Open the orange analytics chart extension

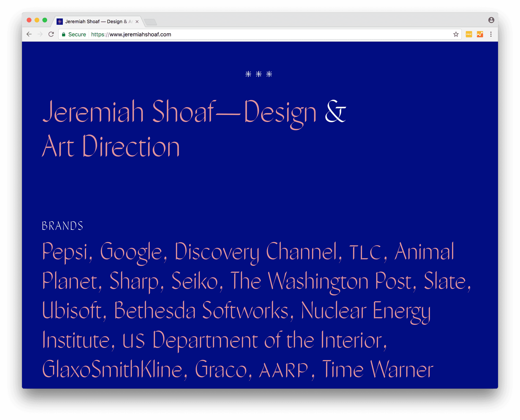pyautogui.click(x=480, y=34)
